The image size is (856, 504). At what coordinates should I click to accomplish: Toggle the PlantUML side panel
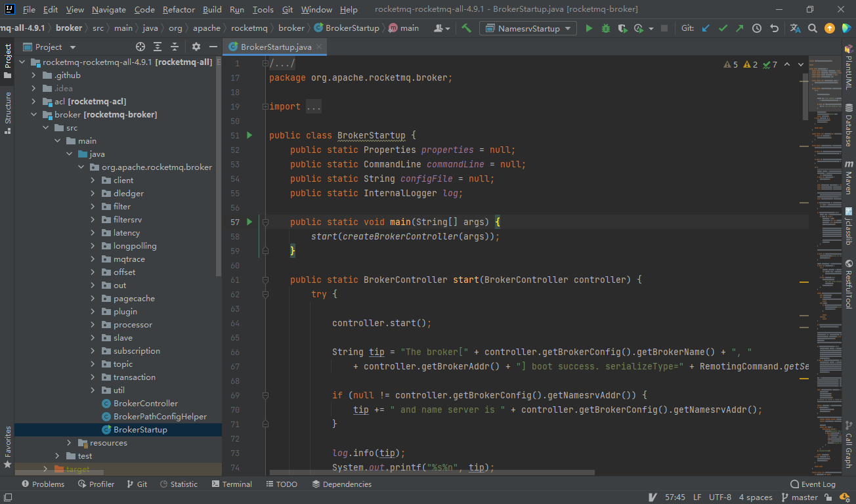tap(849, 67)
